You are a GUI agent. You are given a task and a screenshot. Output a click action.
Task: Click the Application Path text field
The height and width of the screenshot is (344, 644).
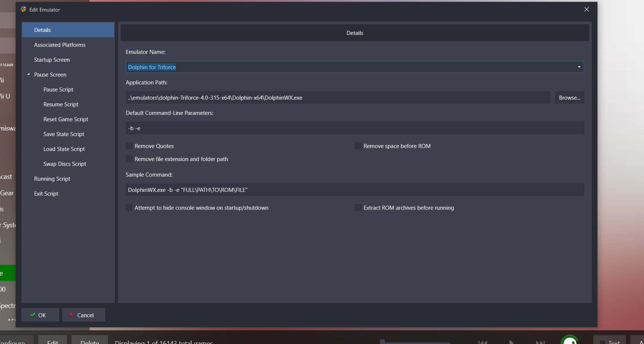tap(338, 97)
